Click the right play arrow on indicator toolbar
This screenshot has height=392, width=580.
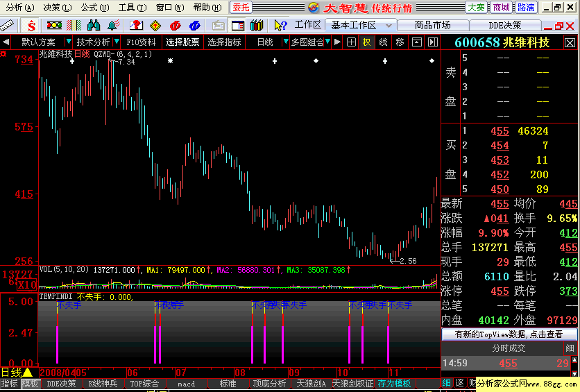[337, 42]
